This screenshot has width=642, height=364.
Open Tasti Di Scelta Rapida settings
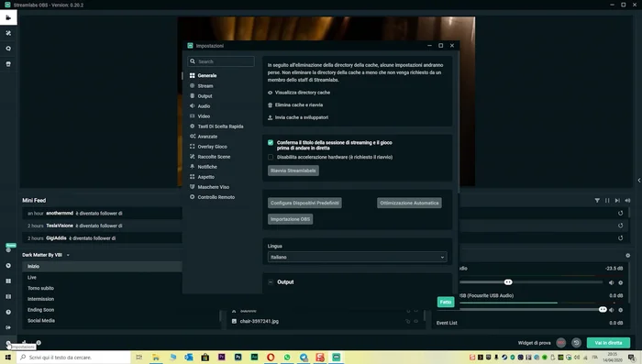220,127
